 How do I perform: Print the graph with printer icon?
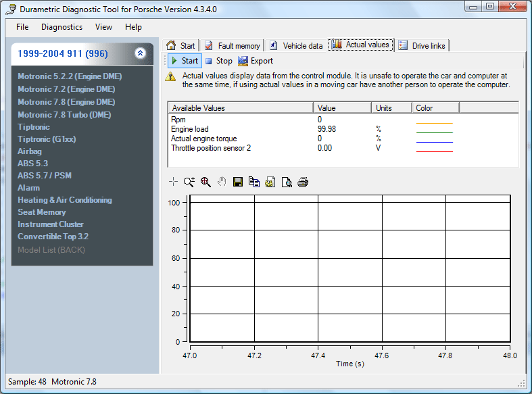point(303,182)
